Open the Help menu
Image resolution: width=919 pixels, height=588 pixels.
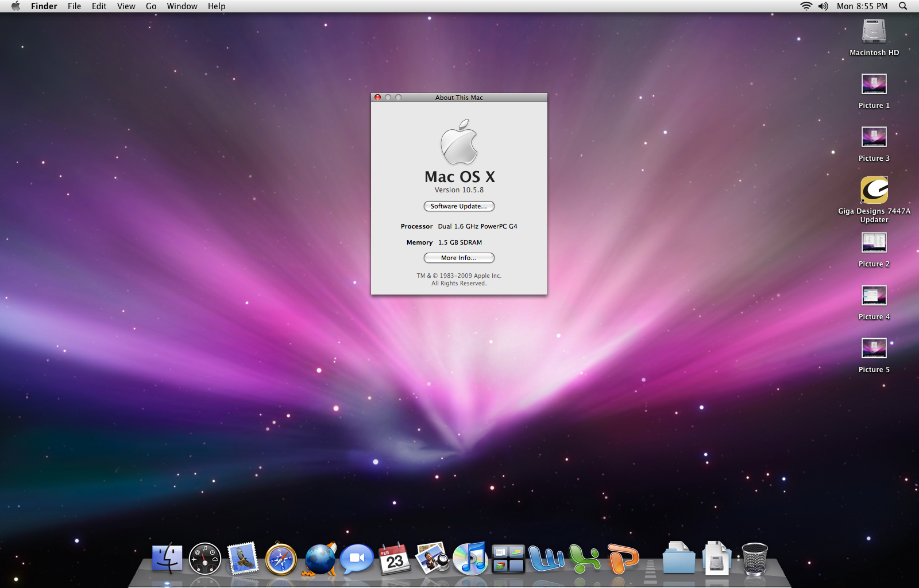click(217, 6)
